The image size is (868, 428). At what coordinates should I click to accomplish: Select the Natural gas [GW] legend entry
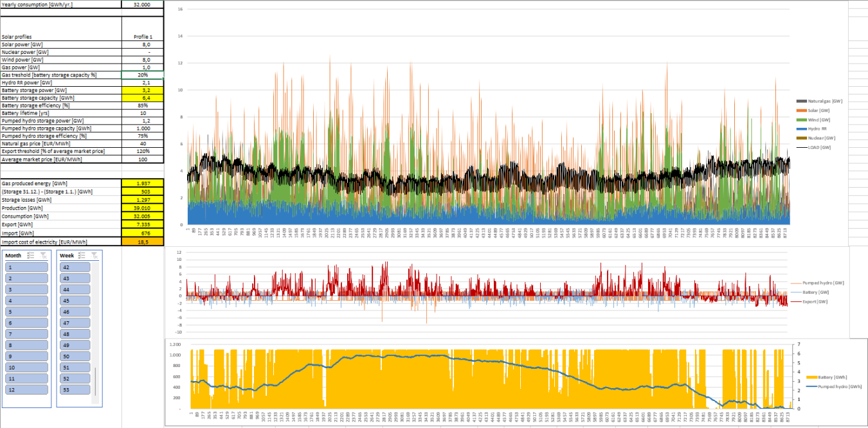(825, 102)
